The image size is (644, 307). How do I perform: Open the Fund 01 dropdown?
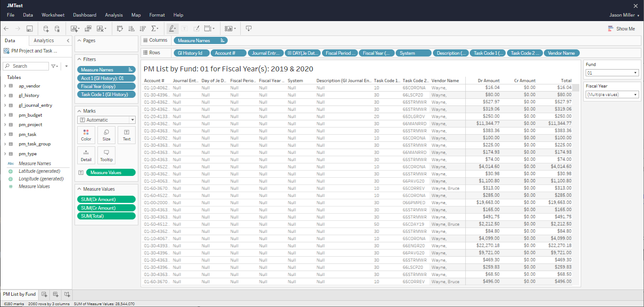[x=612, y=73]
